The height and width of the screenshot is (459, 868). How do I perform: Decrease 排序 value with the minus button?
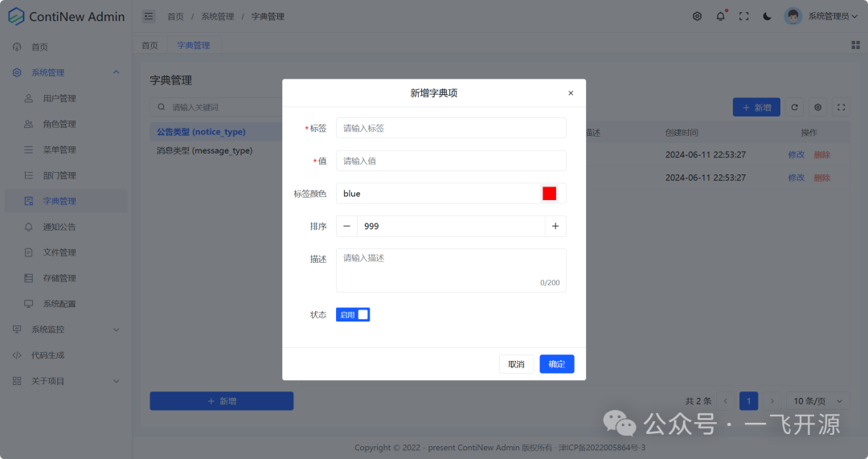click(x=346, y=226)
